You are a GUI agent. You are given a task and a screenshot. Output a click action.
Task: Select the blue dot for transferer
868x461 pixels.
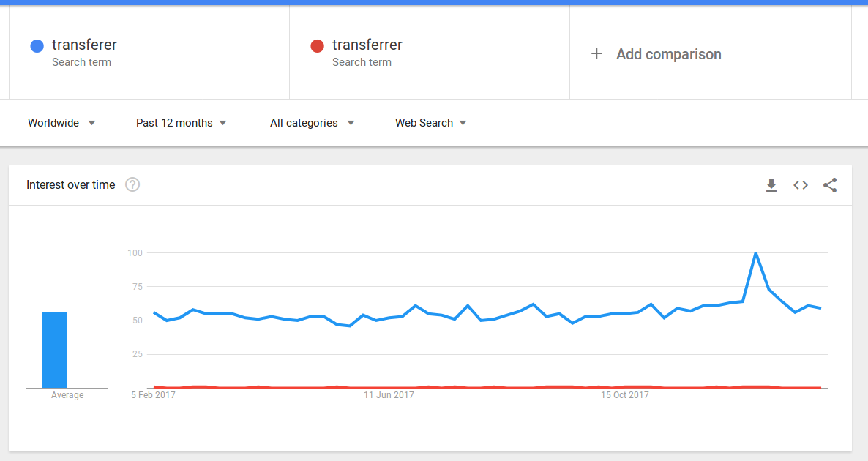click(x=37, y=45)
